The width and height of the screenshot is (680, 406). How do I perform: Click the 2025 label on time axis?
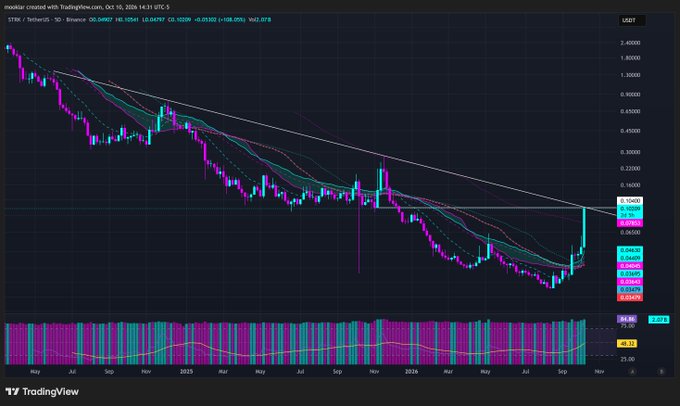[x=186, y=372]
